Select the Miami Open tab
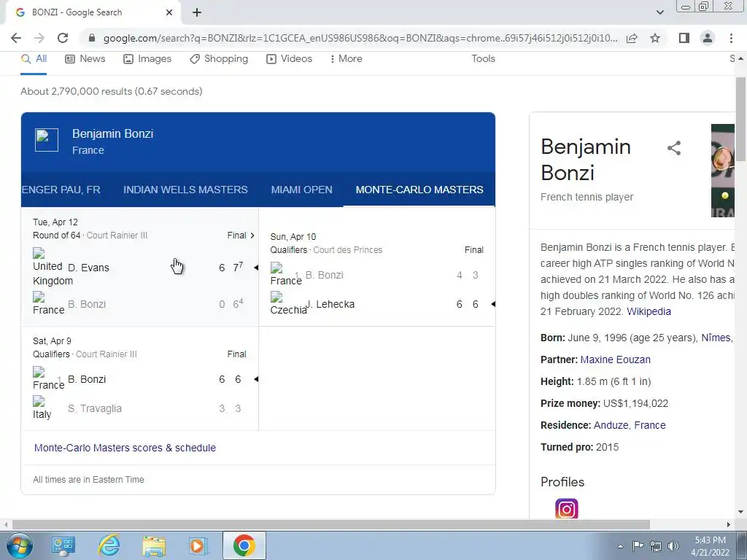Screen dimensions: 747x560 (301, 190)
